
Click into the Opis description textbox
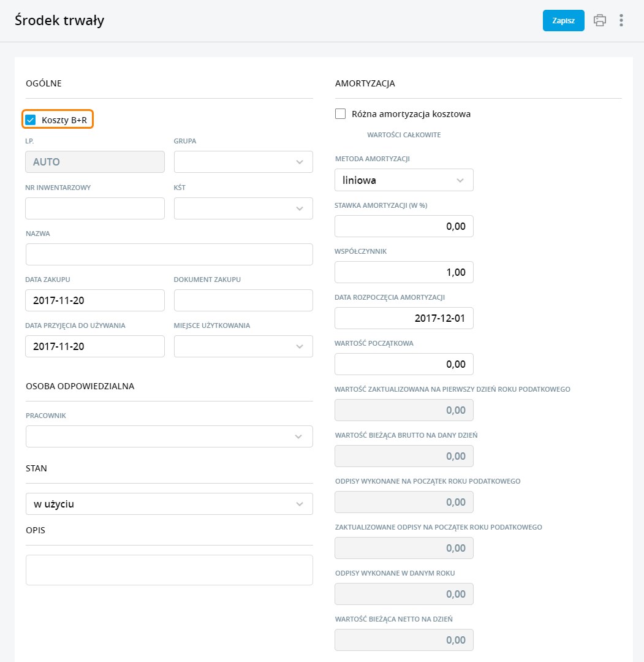click(x=169, y=570)
